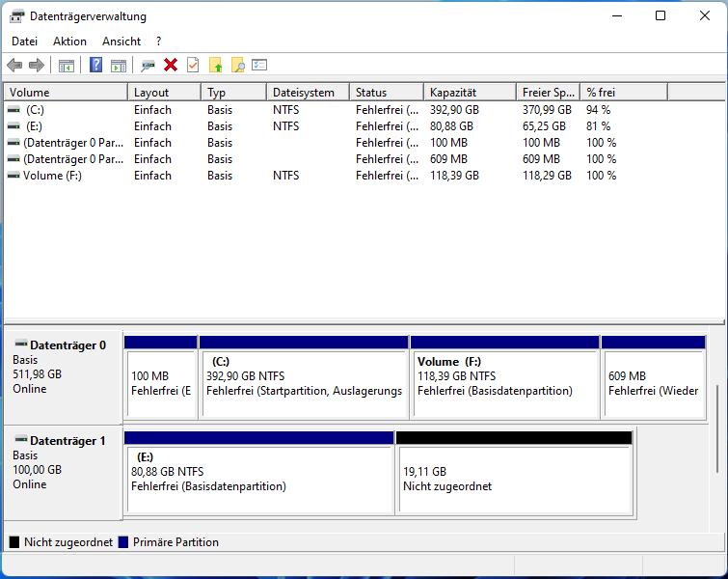Click the black Nicht zugeordnet legend swatch
The width and height of the screenshot is (728, 579).
pos(14,542)
